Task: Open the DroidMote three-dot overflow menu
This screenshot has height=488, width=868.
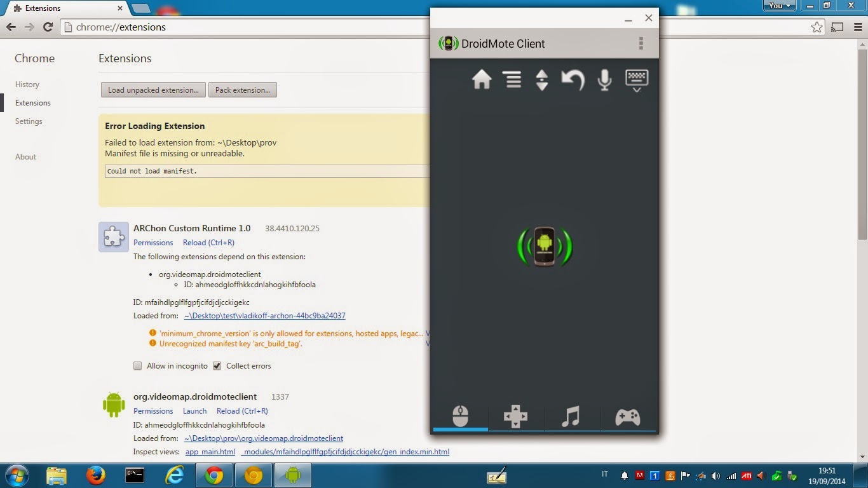Action: tap(641, 43)
